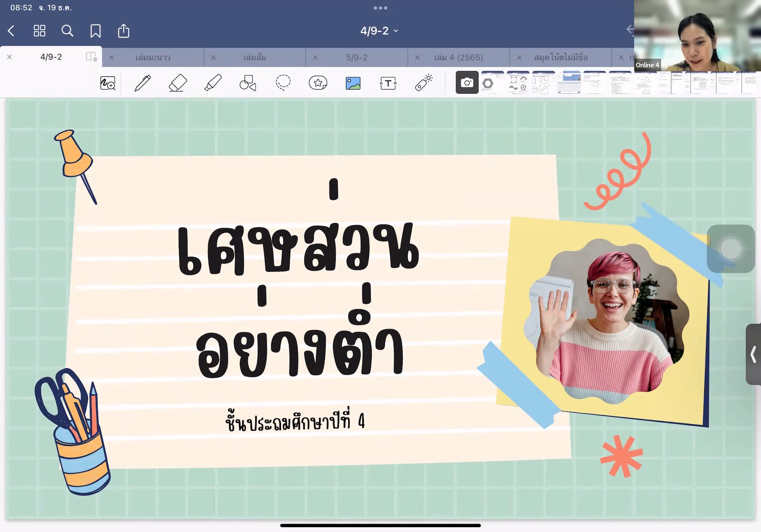The width and height of the screenshot is (761, 532).
Task: Switch to the เล่มส้ม tab
Action: click(254, 57)
